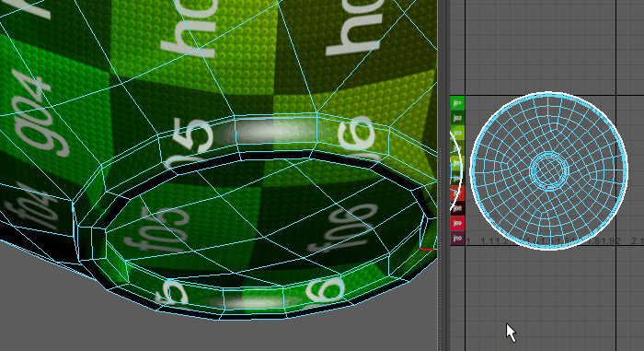The width and height of the screenshot is (644, 351).
Task: Click the red highlighted edge in the 3D viewport
Action: (427, 249)
